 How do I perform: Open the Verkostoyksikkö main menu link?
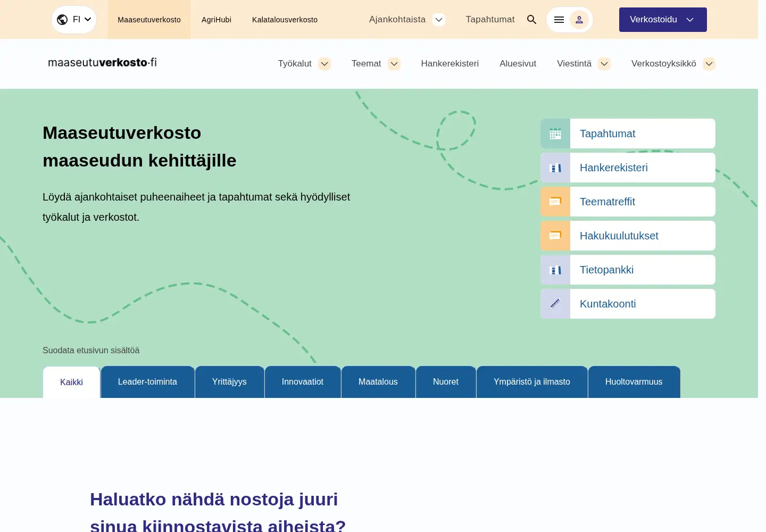click(x=664, y=64)
